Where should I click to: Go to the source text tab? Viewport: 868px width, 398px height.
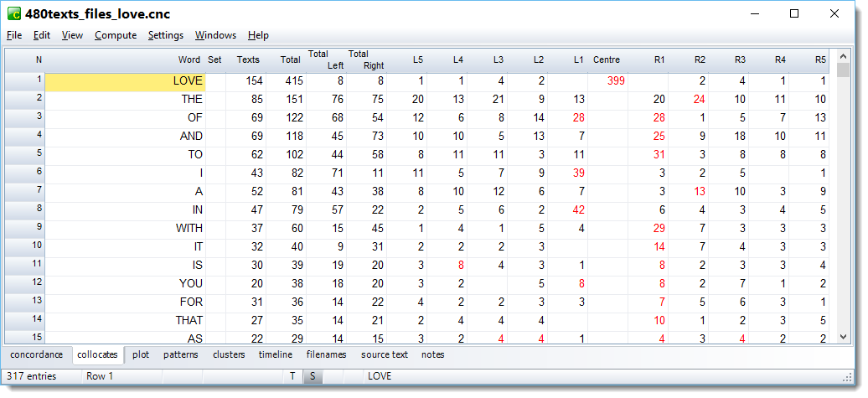coord(385,354)
